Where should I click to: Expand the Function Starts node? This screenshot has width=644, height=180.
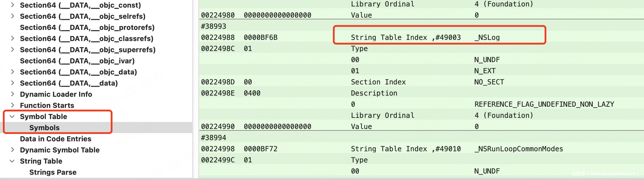pos(12,105)
